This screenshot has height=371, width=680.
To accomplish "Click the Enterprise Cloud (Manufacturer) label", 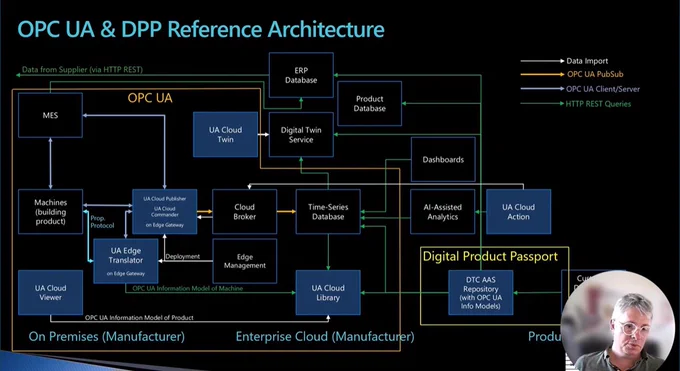I will coord(325,336).
